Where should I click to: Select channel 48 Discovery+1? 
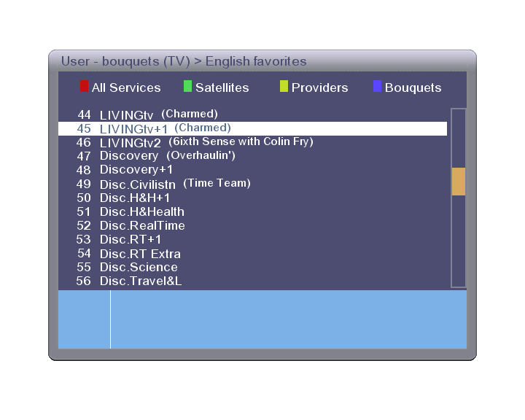(x=252, y=170)
